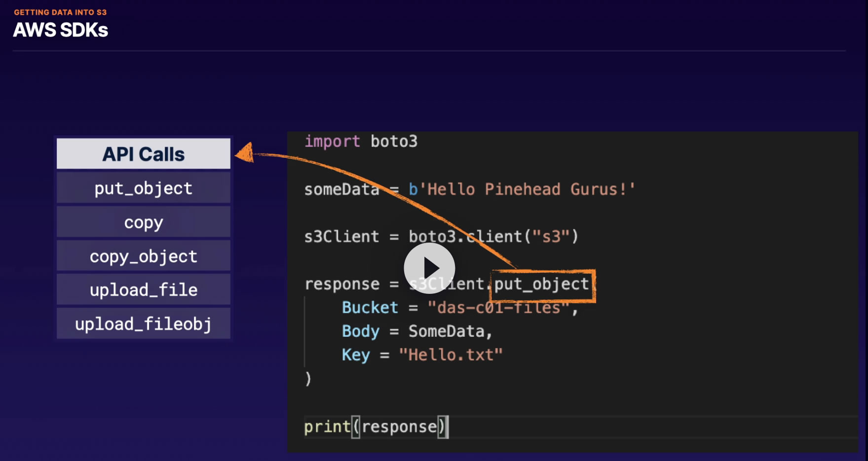This screenshot has height=461, width=868.
Task: Select the "Hello.txt" string value
Action: (x=451, y=355)
